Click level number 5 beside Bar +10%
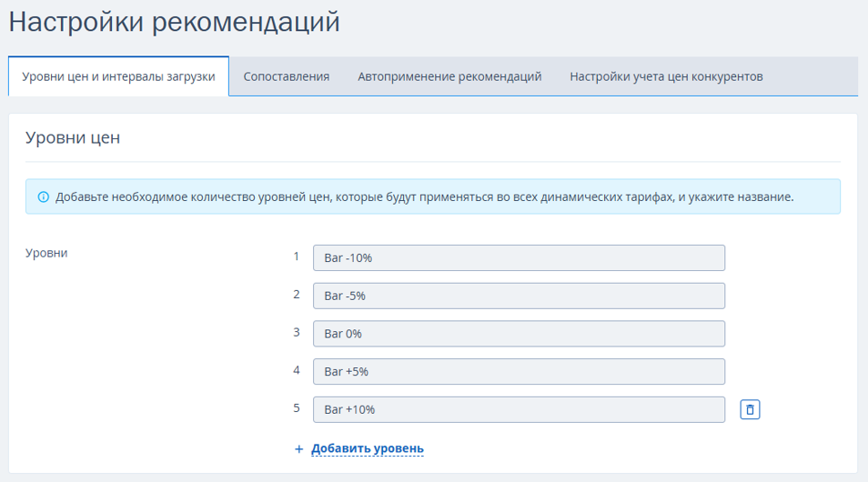Viewport: 868px width, 482px height. (x=297, y=407)
